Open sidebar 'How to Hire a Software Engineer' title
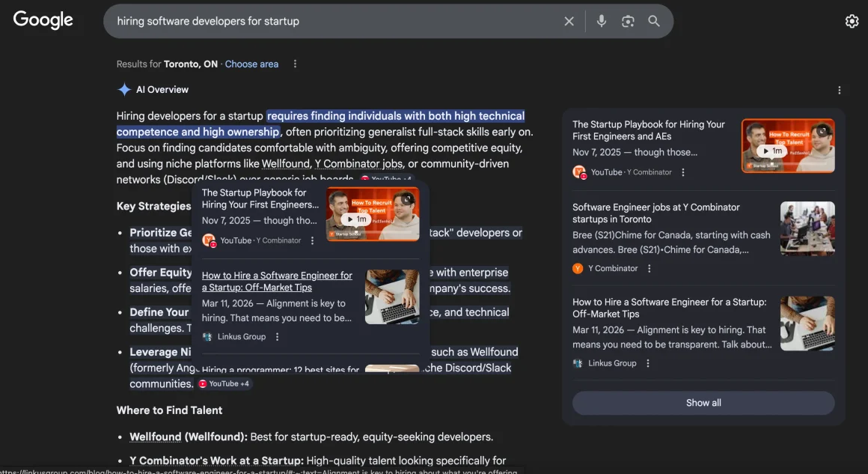Viewport: 868px width, 474px height. pyautogui.click(x=669, y=308)
